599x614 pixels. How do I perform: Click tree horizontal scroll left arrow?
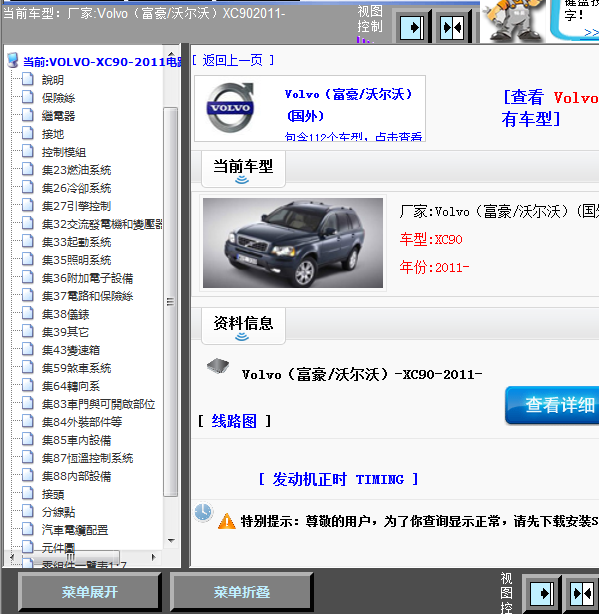click(12, 557)
